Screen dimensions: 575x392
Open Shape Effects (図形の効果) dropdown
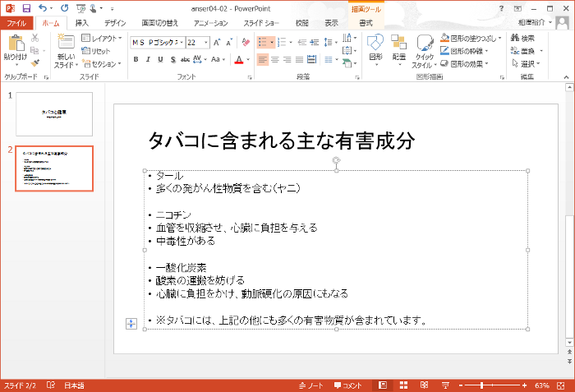[465, 64]
